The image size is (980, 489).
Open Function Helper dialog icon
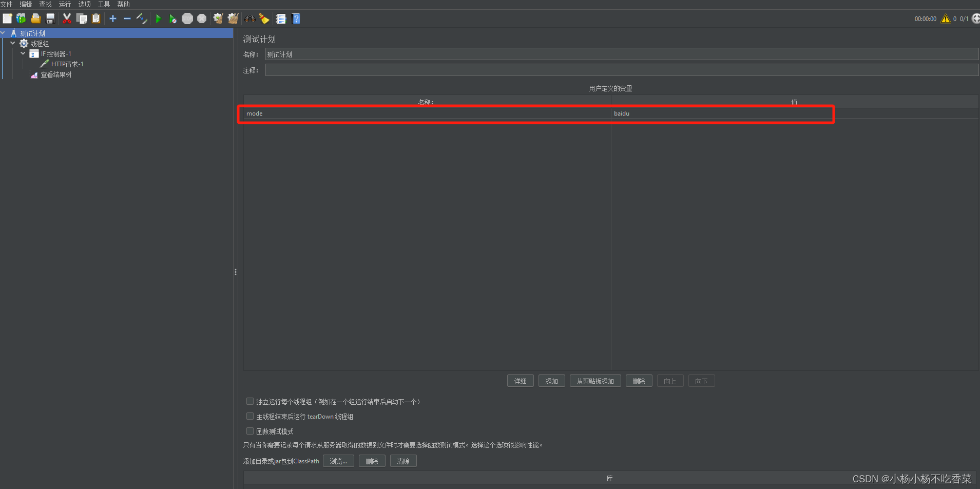tap(281, 18)
